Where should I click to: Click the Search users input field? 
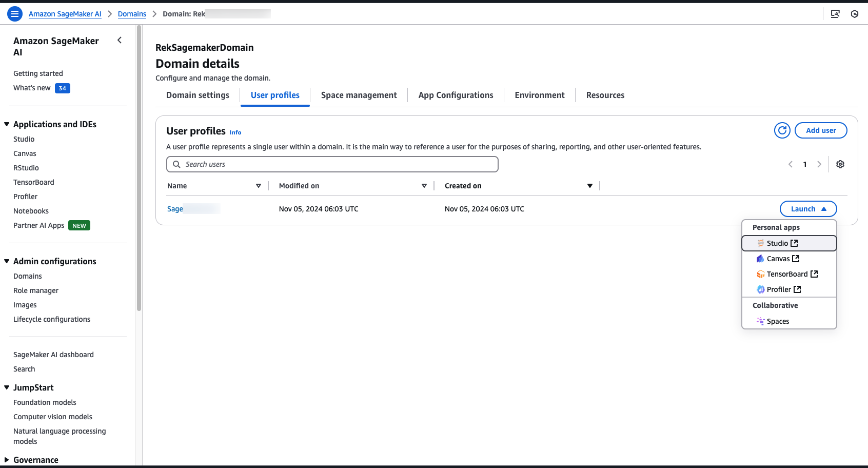pos(332,164)
